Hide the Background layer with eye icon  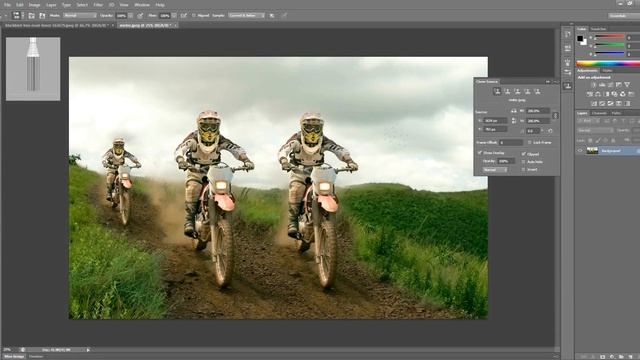(x=580, y=151)
